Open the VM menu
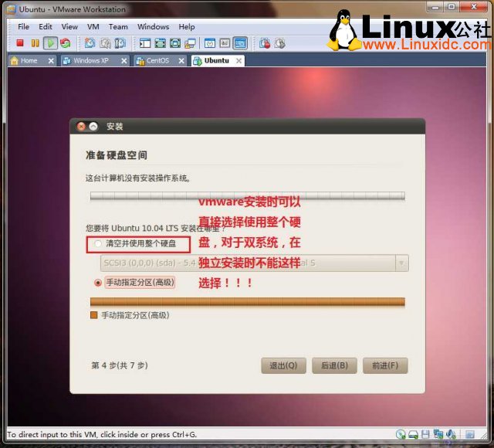 pyautogui.click(x=93, y=27)
